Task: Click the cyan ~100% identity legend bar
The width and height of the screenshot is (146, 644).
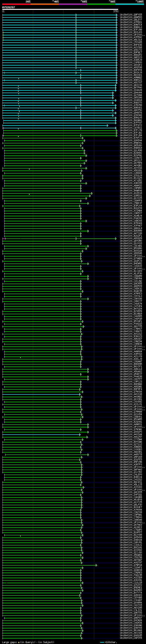Action: pyautogui.click(x=130, y=4)
